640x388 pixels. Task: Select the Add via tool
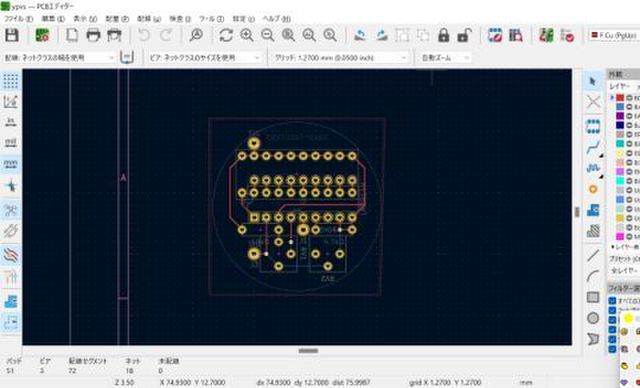pyautogui.click(x=593, y=189)
